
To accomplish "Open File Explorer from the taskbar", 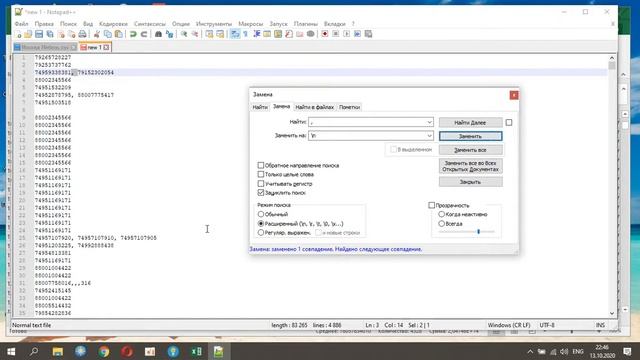I will (58, 351).
